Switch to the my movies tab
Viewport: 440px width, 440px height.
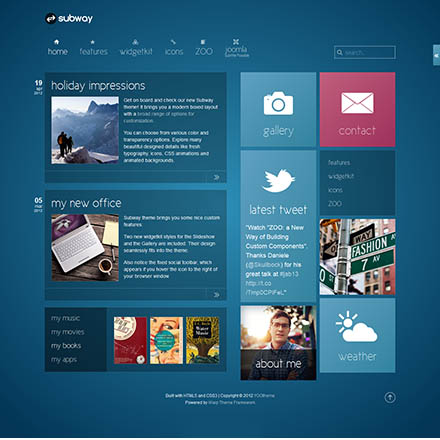[68, 332]
